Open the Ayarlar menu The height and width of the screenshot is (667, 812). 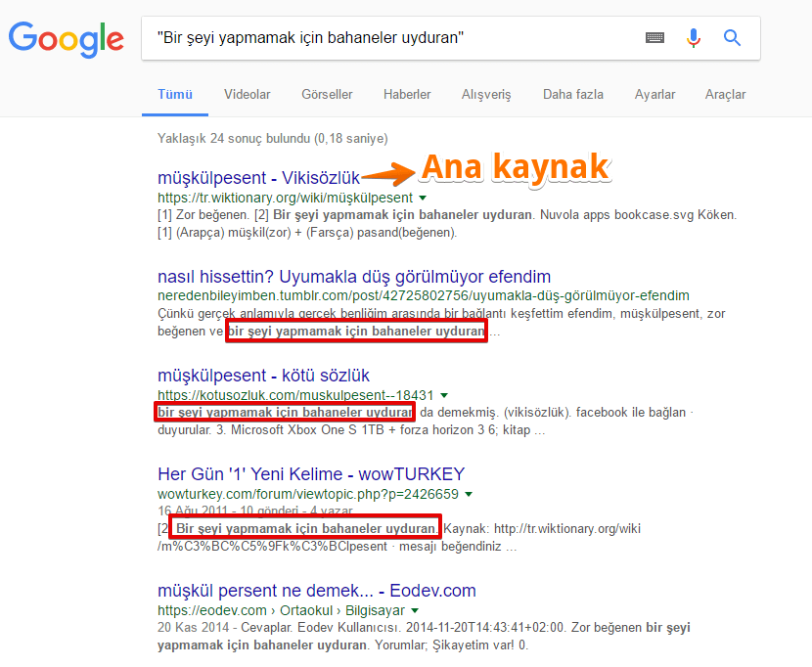654,95
